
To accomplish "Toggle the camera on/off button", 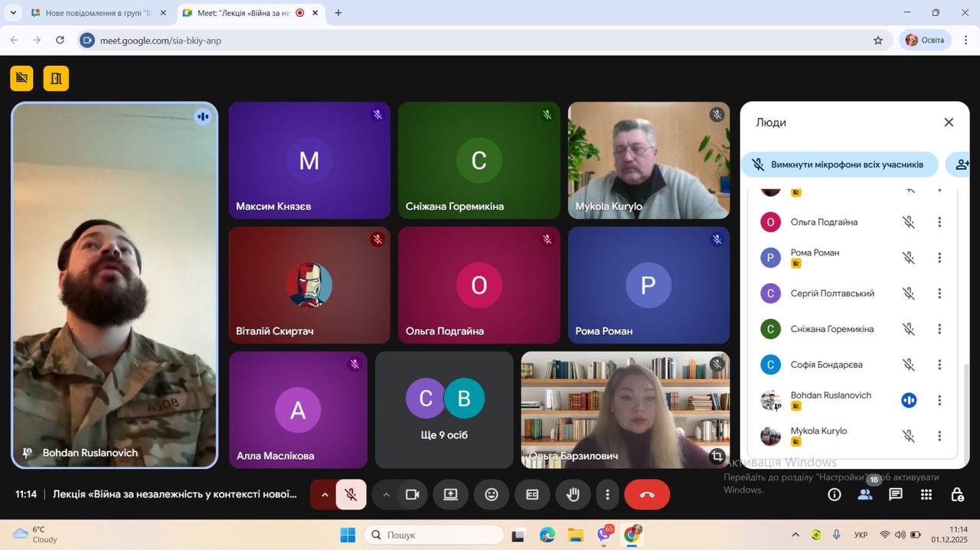I will [x=412, y=495].
